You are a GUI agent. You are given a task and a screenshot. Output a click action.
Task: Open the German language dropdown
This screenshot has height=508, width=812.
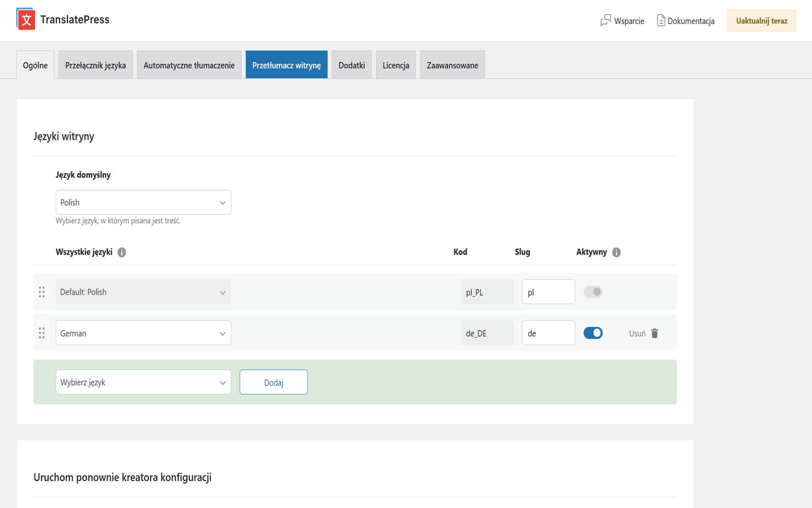tap(143, 333)
